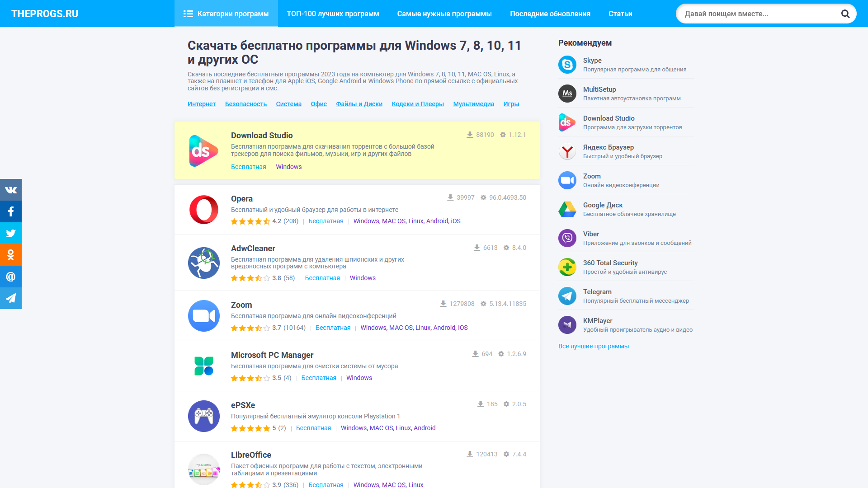Screen dimensions: 868x488
Task: Click Google Диск title in recommendations
Action: click(x=603, y=205)
